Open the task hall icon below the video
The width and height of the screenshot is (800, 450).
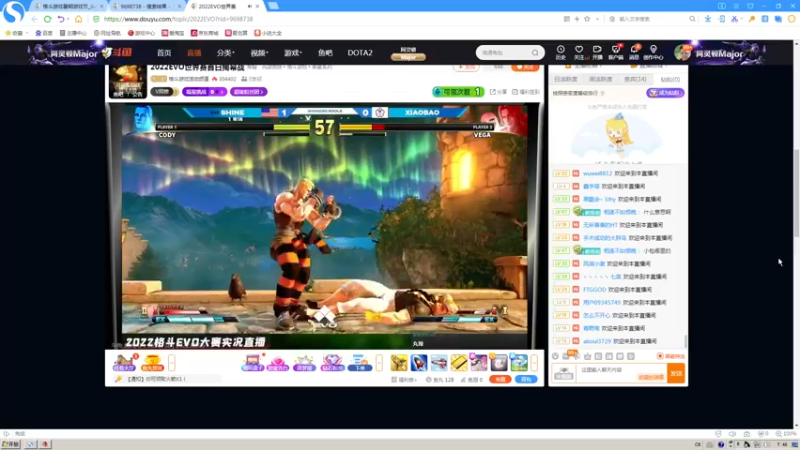coord(124,363)
